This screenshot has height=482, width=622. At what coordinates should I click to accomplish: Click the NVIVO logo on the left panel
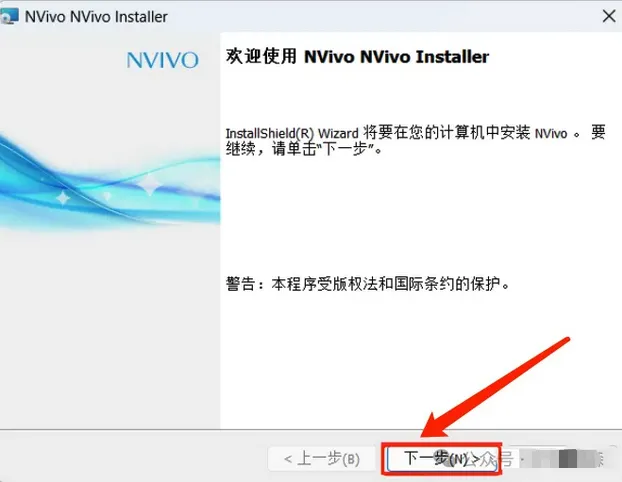click(162, 60)
